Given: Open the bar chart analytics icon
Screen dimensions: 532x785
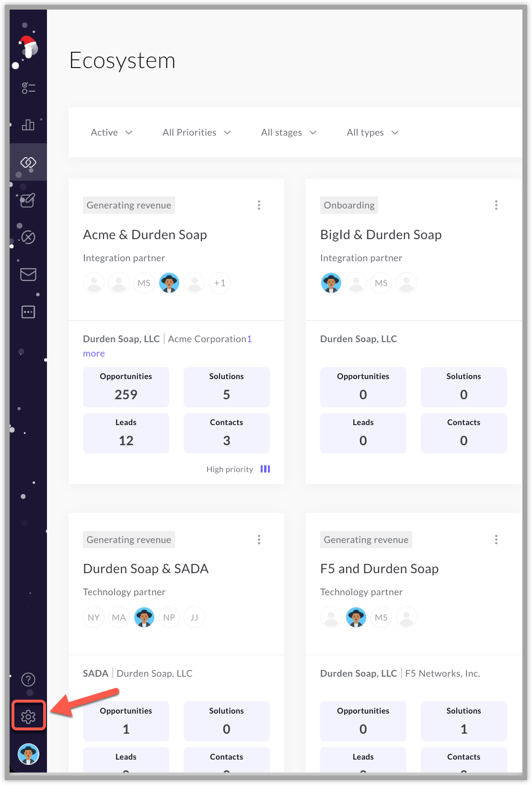Looking at the screenshot, I should click(28, 125).
